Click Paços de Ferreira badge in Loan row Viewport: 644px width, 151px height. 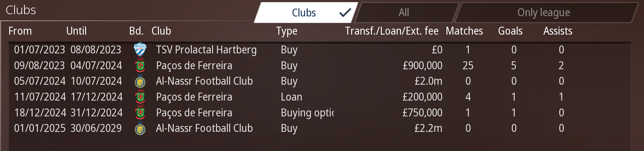(x=140, y=97)
